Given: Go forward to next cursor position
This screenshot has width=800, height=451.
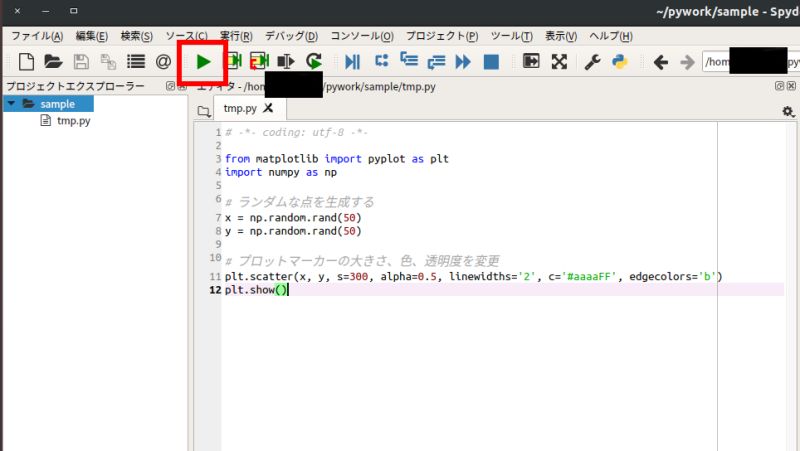Looking at the screenshot, I should (x=688, y=62).
